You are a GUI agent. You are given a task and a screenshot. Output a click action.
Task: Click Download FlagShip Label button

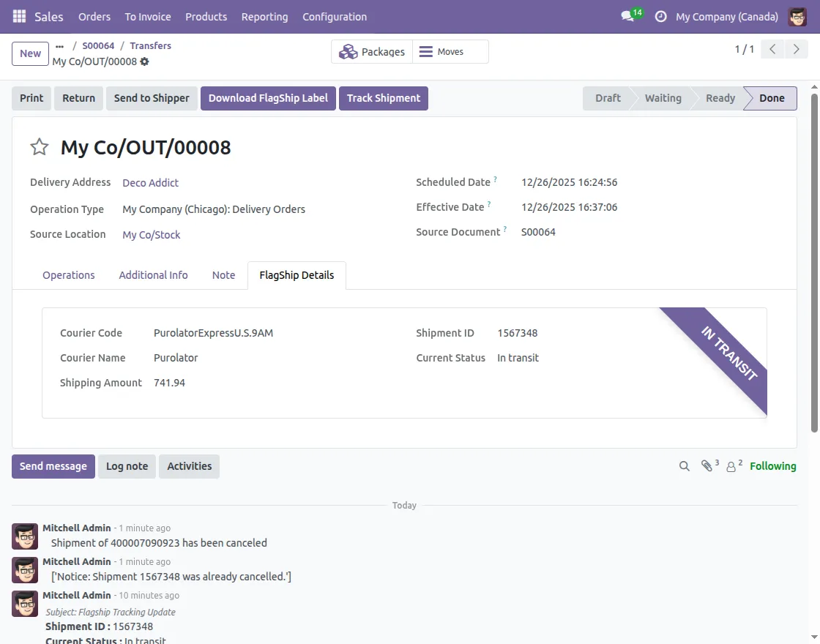tap(268, 98)
